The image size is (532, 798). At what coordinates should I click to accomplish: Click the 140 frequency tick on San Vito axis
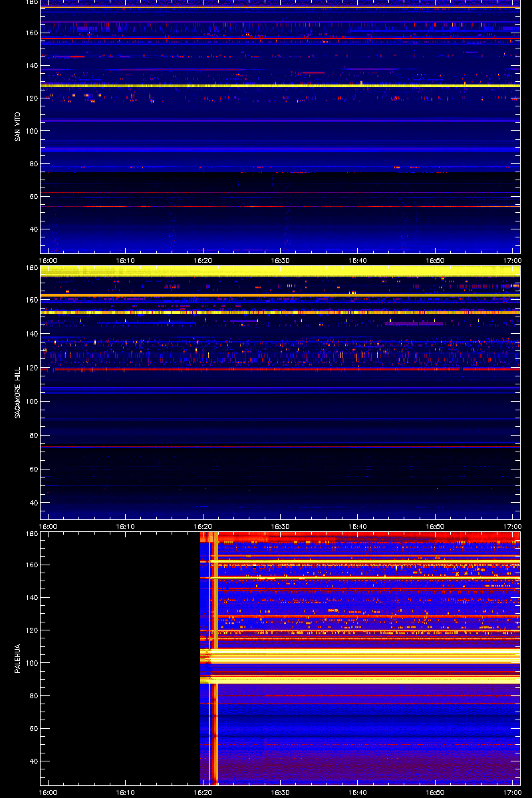[31, 66]
